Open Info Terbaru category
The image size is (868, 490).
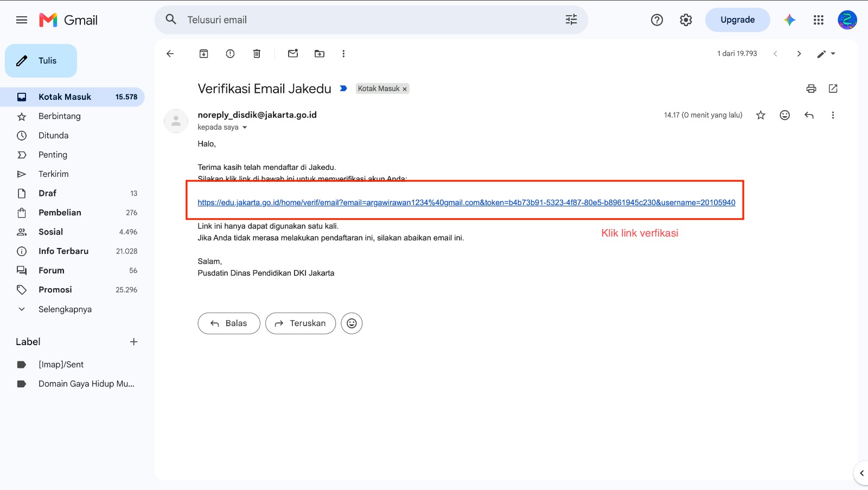click(x=72, y=251)
